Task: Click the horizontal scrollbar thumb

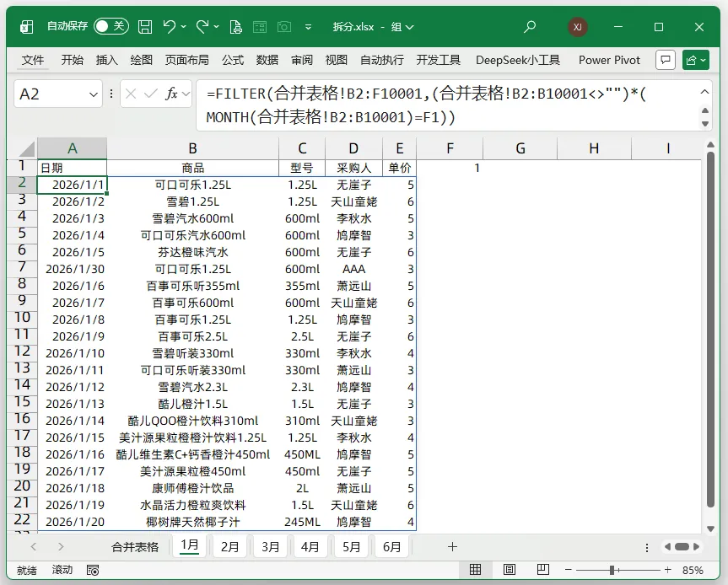Action: [x=682, y=547]
